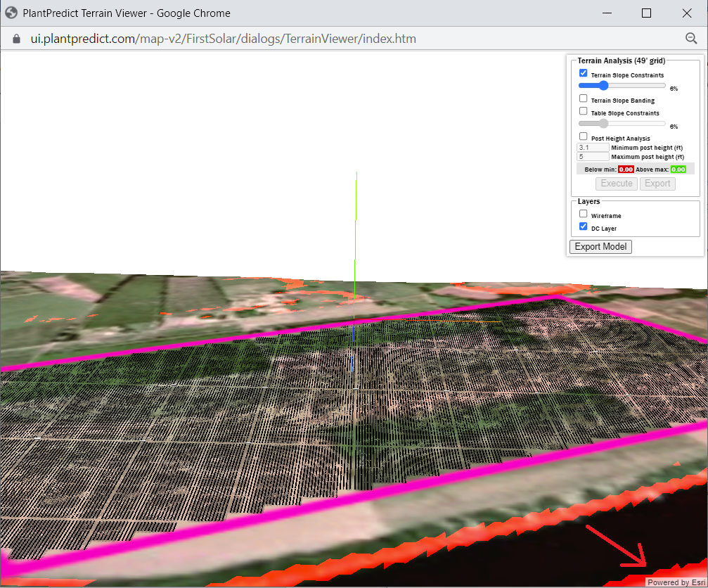This screenshot has height=588, width=708.
Task: Turn on Post Height Analysis
Action: pyautogui.click(x=583, y=136)
